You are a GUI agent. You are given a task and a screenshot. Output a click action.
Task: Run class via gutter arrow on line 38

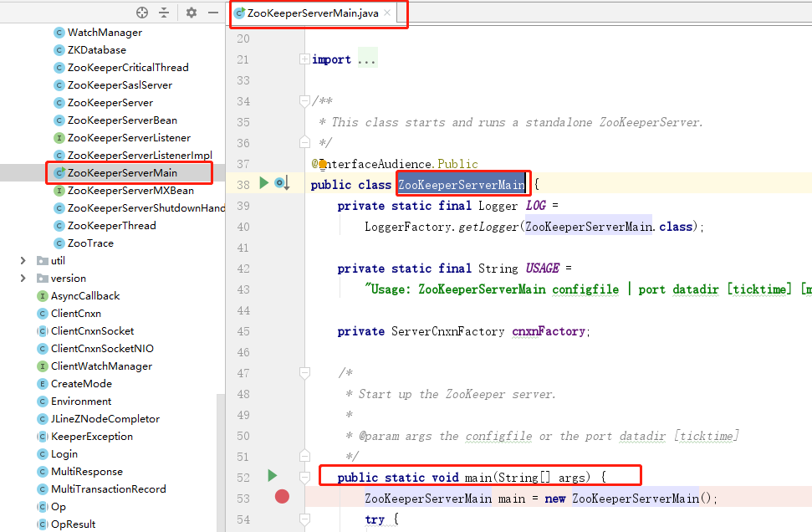point(264,182)
